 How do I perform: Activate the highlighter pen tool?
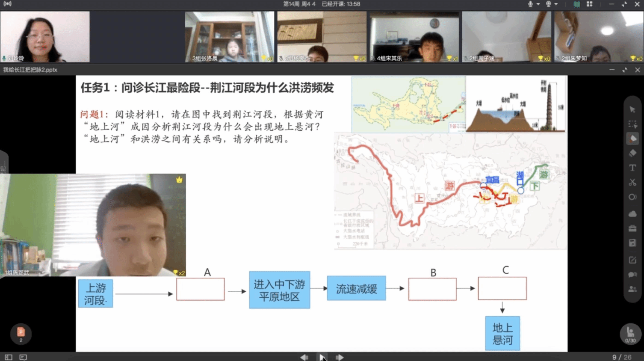[632, 139]
